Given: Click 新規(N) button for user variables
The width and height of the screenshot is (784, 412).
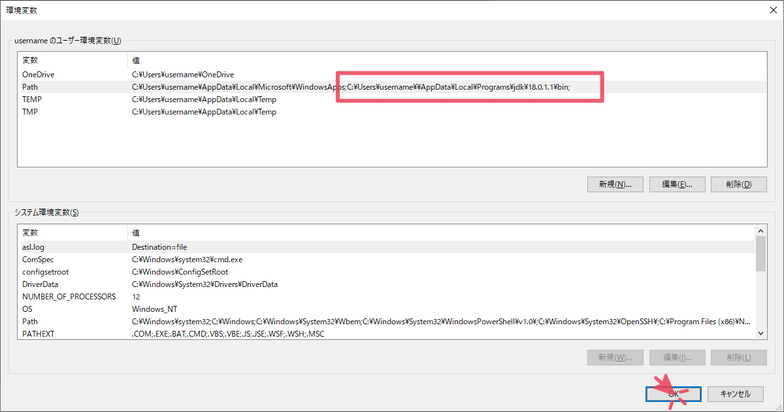Looking at the screenshot, I should (612, 184).
